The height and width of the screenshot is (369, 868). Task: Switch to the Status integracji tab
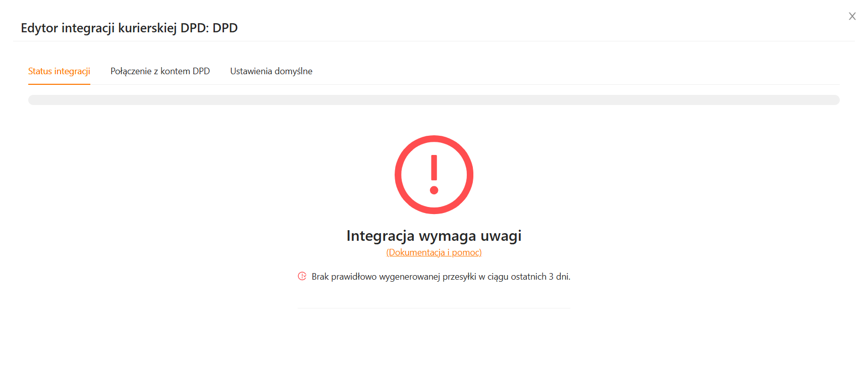pyautogui.click(x=59, y=71)
